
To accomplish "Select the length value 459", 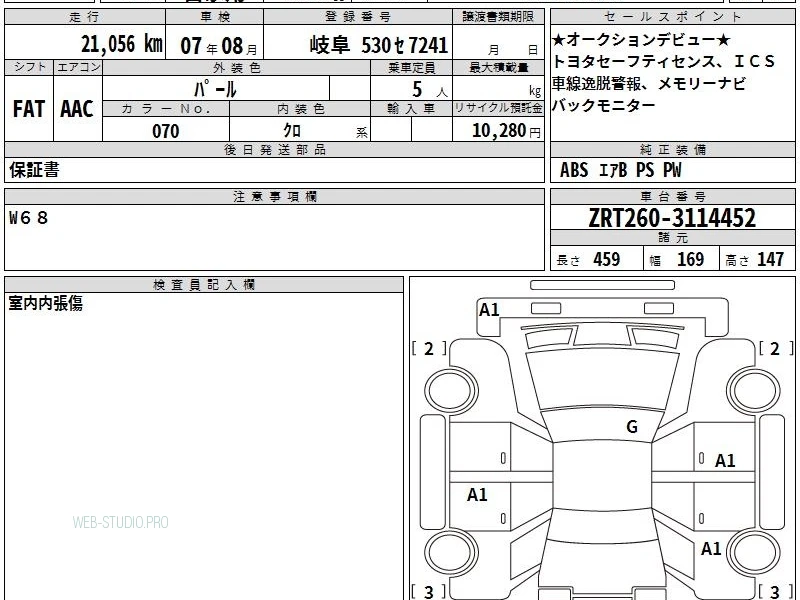I will [606, 259].
